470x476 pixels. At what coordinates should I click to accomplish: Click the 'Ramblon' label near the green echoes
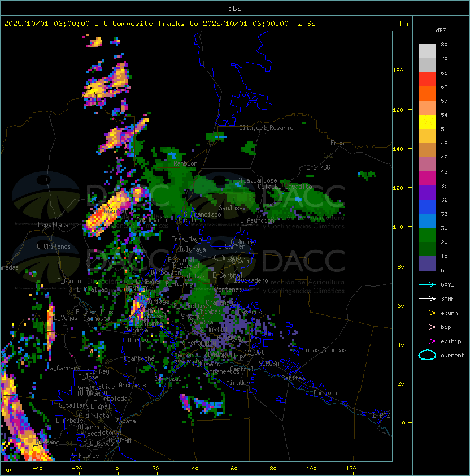click(185, 163)
